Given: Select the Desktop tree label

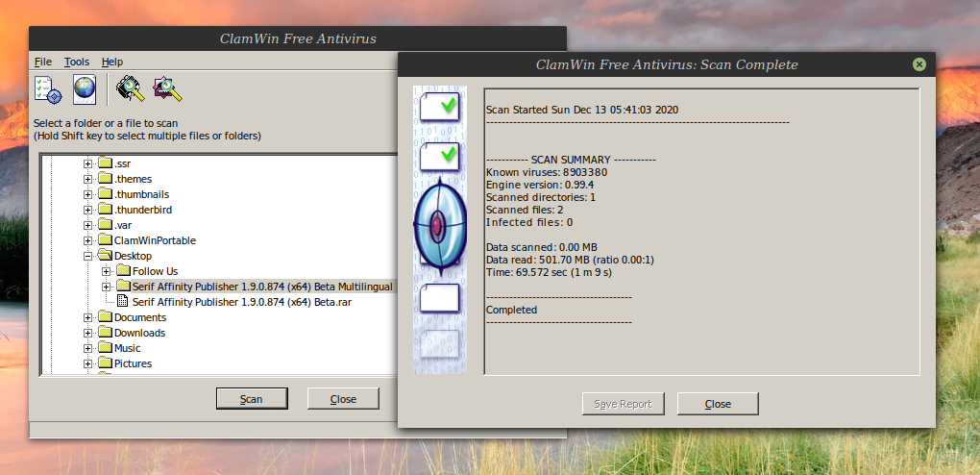Looking at the screenshot, I should 134,256.
